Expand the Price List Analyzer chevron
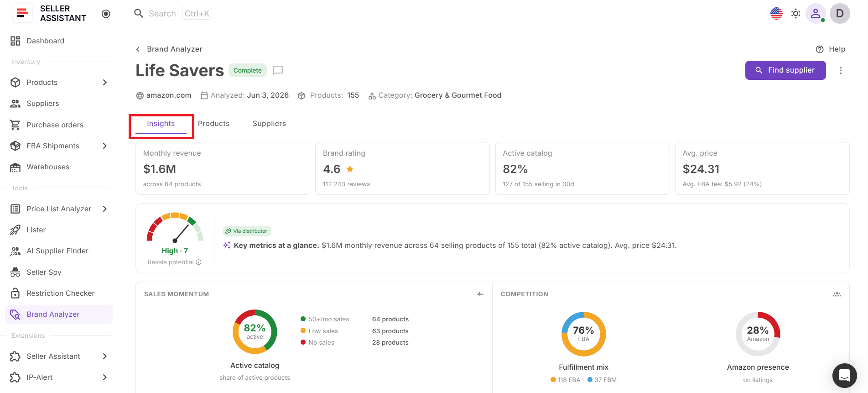 click(104, 209)
